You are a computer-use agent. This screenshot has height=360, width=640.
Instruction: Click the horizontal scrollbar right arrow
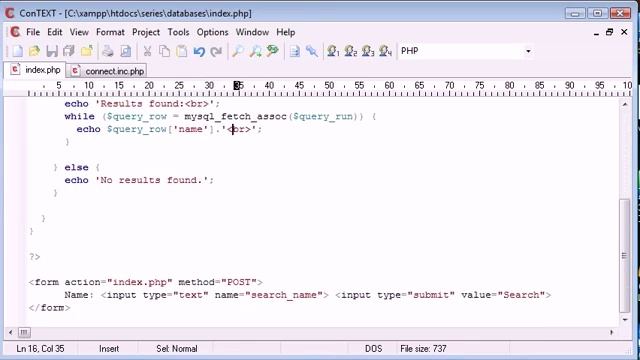pos(611,333)
